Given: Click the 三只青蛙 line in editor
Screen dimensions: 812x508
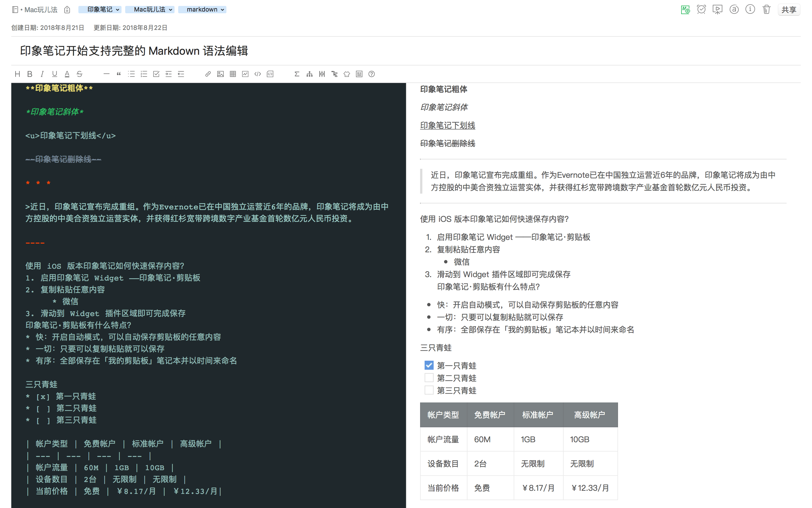Looking at the screenshot, I should click(x=42, y=384).
